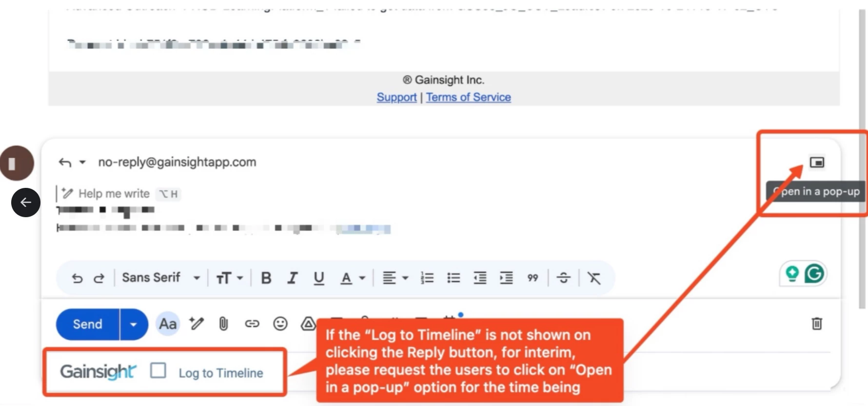868x406 pixels.
Task: Toggle strikethrough formatting
Action: pyautogui.click(x=563, y=278)
